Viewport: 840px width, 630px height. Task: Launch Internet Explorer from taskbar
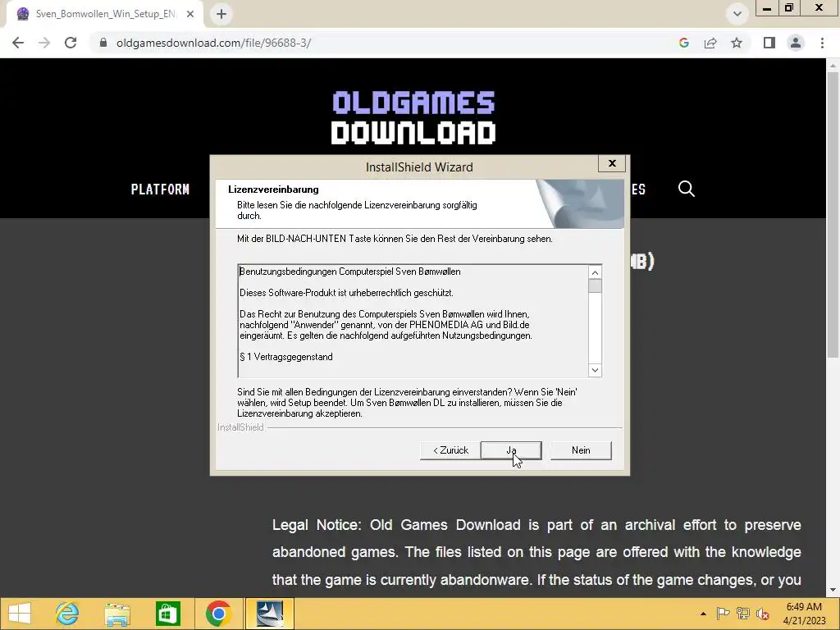tap(67, 614)
